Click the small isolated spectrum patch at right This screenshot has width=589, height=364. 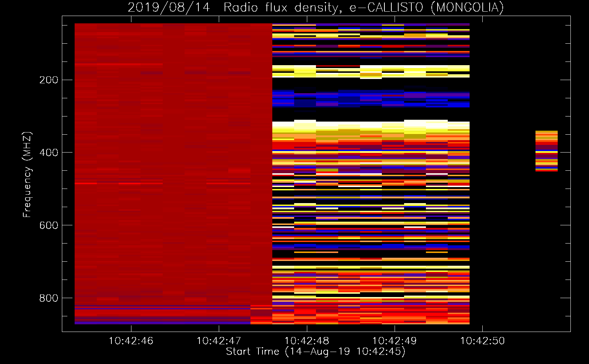click(x=546, y=151)
